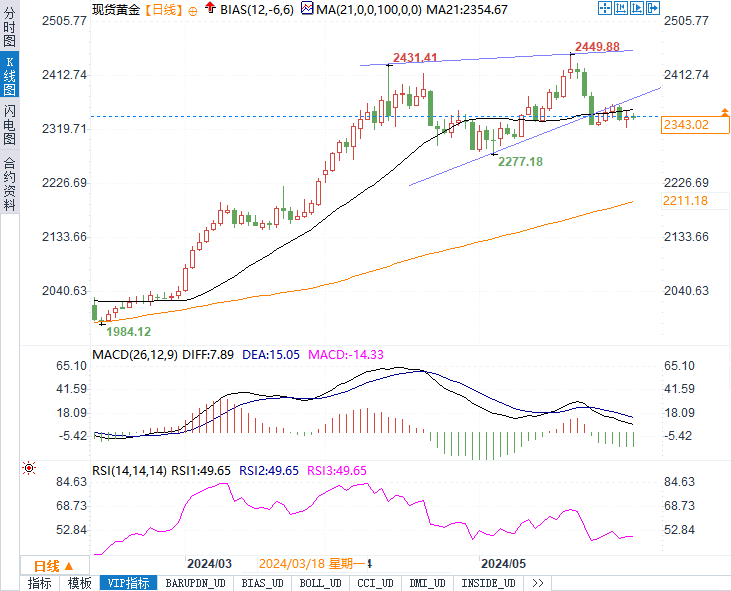Expand more indicator tabs with >> button

[x=538, y=583]
